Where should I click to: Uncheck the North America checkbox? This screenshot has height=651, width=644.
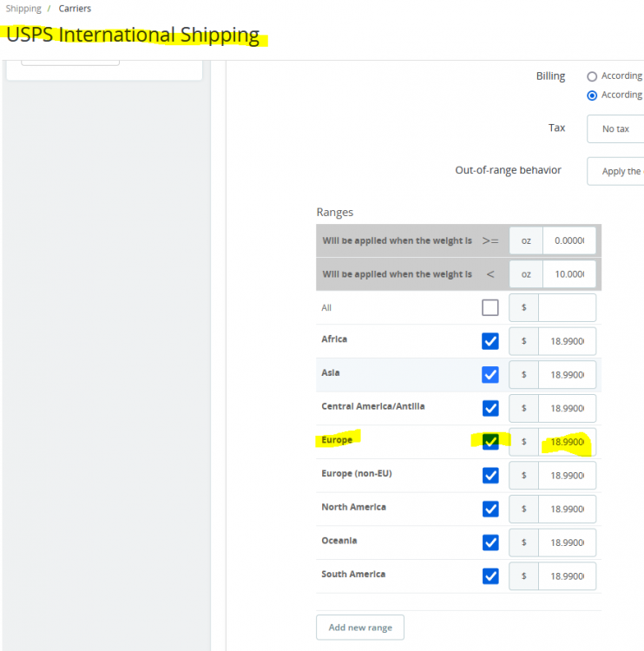(490, 509)
